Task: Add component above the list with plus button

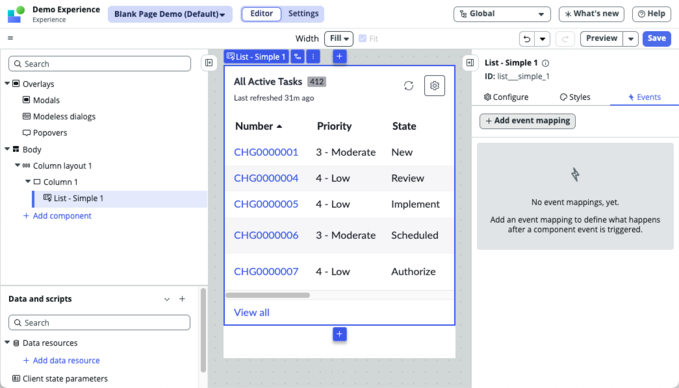Action: [340, 56]
